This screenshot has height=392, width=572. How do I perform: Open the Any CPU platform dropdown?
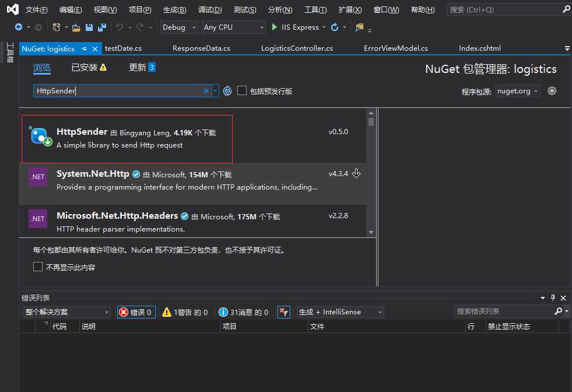tap(233, 27)
